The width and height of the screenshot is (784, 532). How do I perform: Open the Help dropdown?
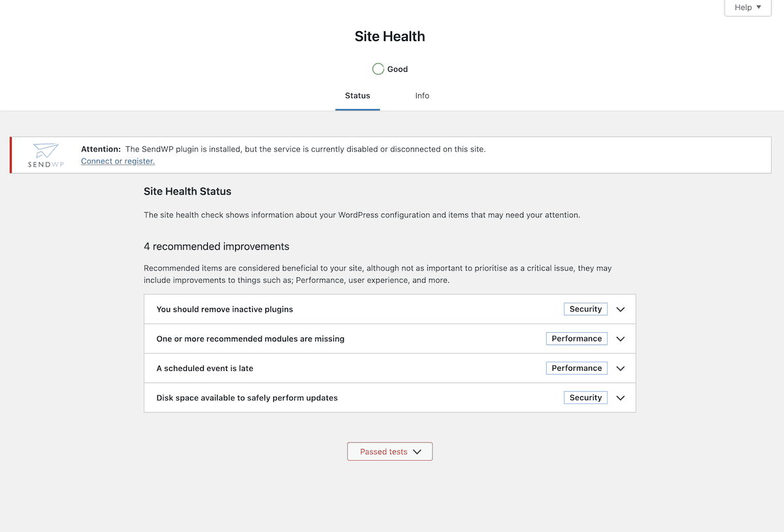pyautogui.click(x=747, y=7)
